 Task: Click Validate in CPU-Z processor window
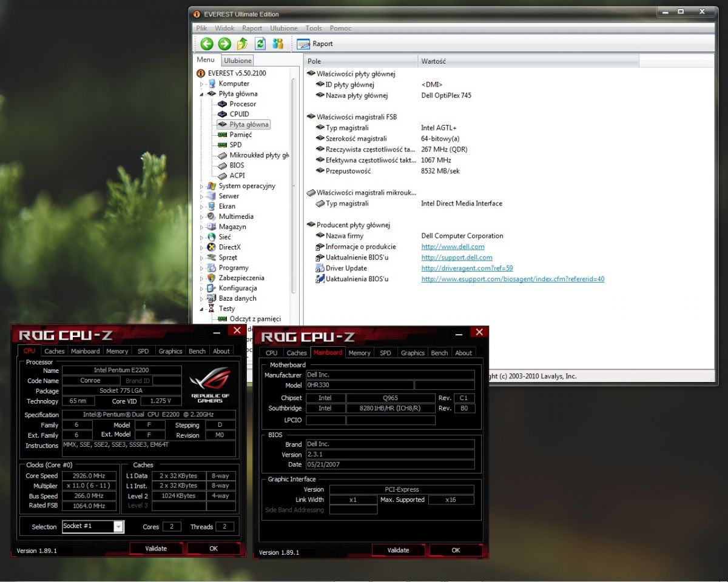click(x=156, y=548)
